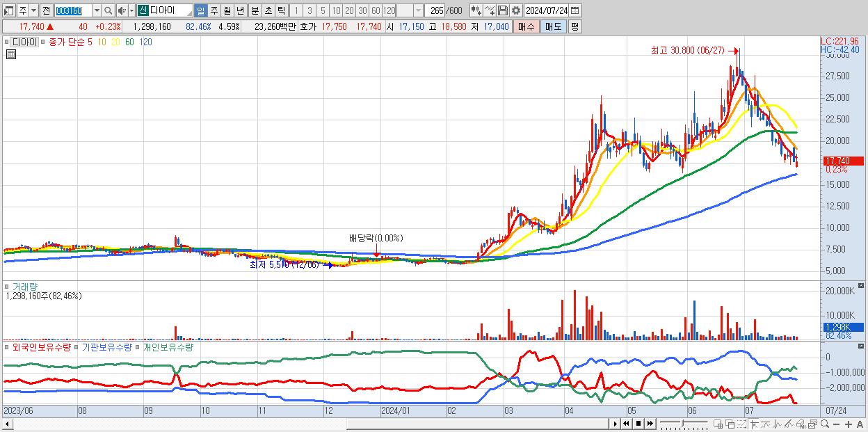Click the save chart floppy icon
868x432 pixels.
point(503,10)
